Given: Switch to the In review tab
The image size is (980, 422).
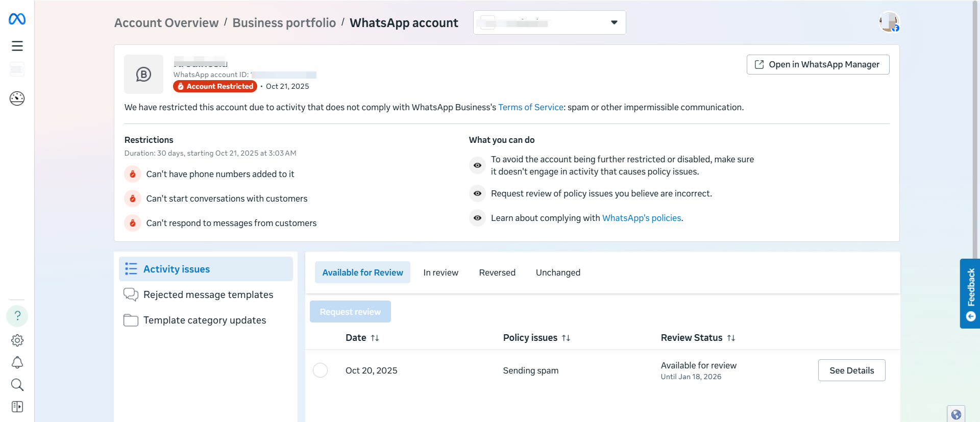Looking at the screenshot, I should pos(440,272).
